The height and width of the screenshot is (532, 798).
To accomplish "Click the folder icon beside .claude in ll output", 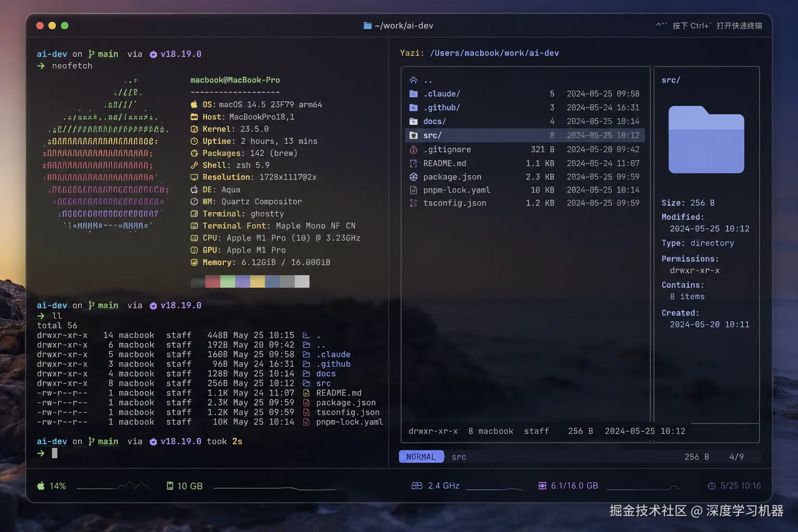I will [307, 354].
